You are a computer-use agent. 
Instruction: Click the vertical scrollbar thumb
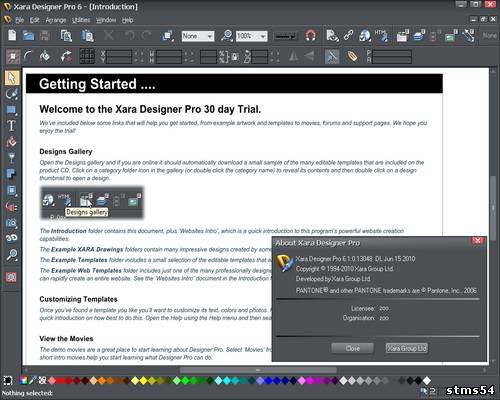493,207
